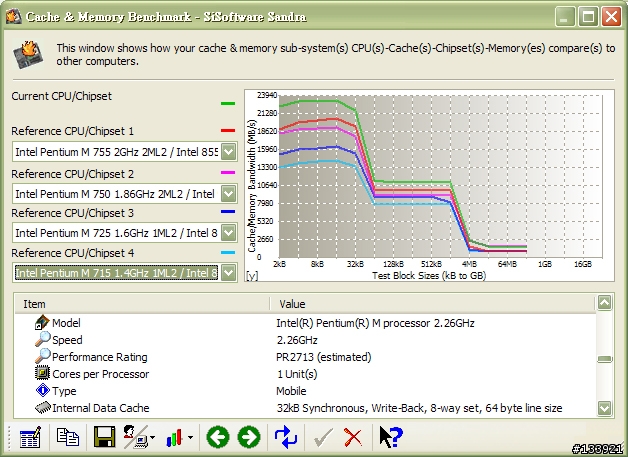
Task: Click the blue Reference 3 color swatch
Action: [x=228, y=212]
